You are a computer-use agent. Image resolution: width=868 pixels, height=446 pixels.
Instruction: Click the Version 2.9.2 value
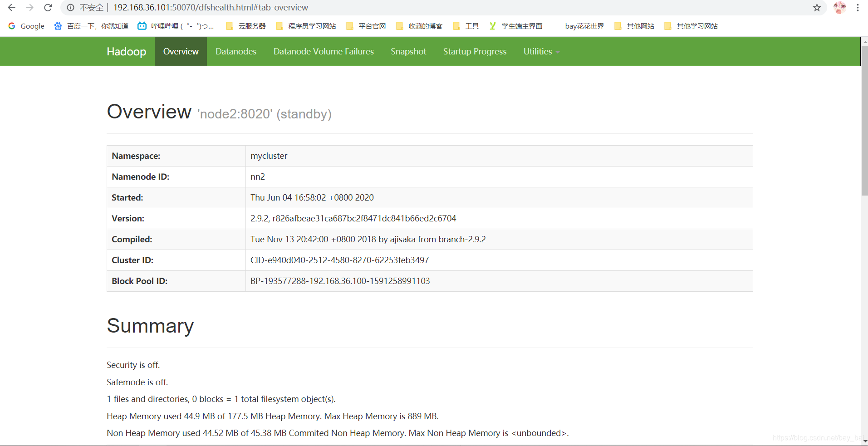[353, 219]
